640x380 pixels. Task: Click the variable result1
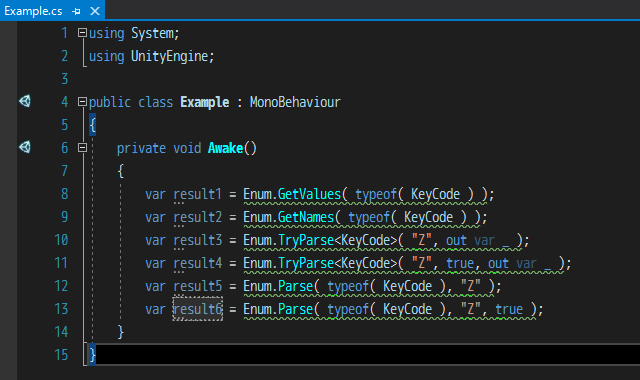pos(198,194)
